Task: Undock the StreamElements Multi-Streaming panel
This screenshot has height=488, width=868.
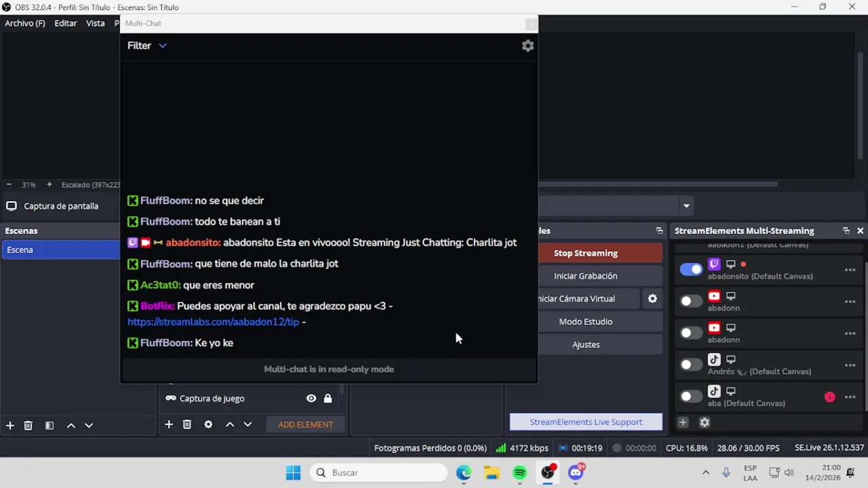Action: click(x=846, y=230)
